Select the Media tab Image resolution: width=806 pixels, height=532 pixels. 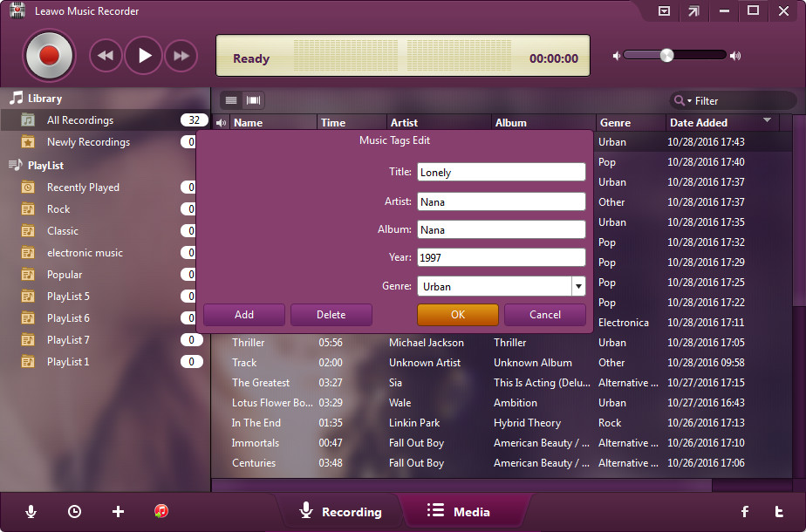(459, 512)
